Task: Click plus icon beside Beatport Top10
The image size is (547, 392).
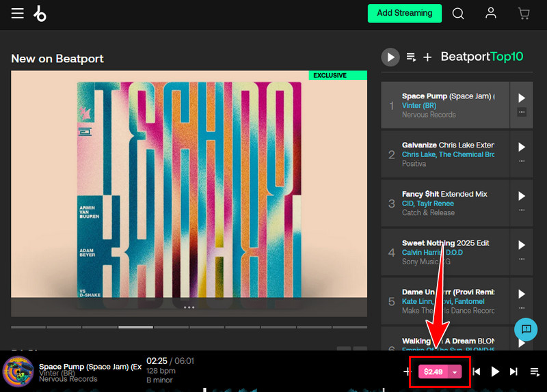Action: point(427,57)
